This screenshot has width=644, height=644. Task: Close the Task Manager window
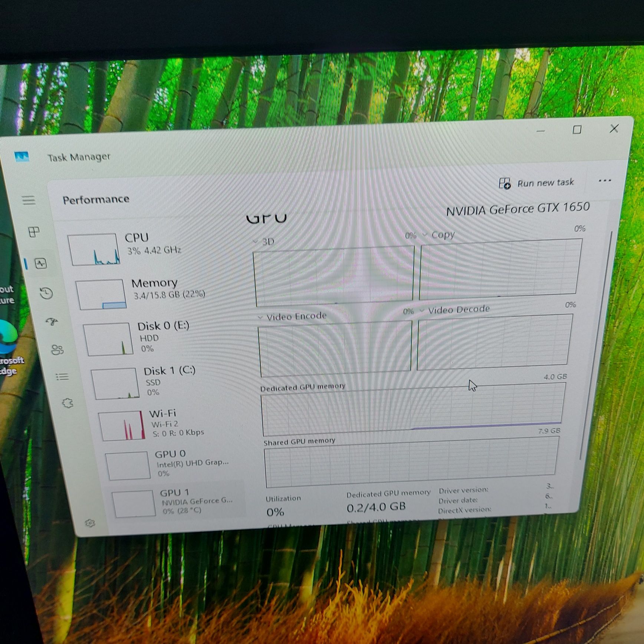(614, 128)
